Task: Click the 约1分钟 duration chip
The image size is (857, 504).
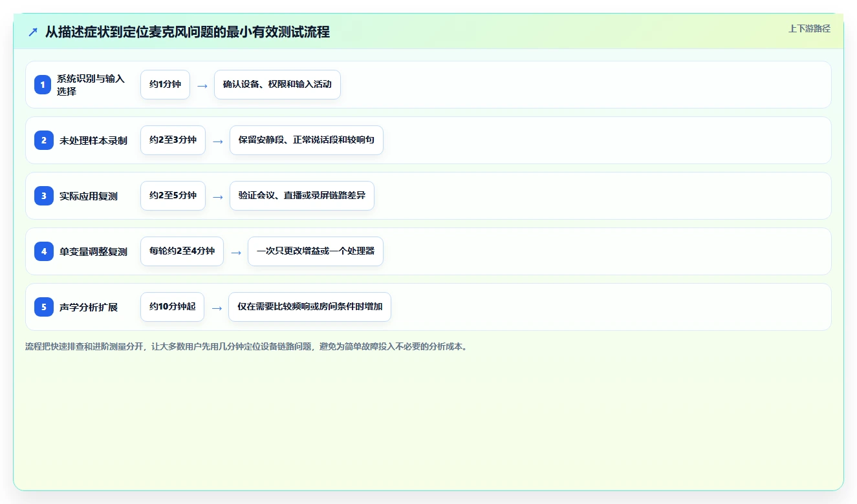Action: 165,85
